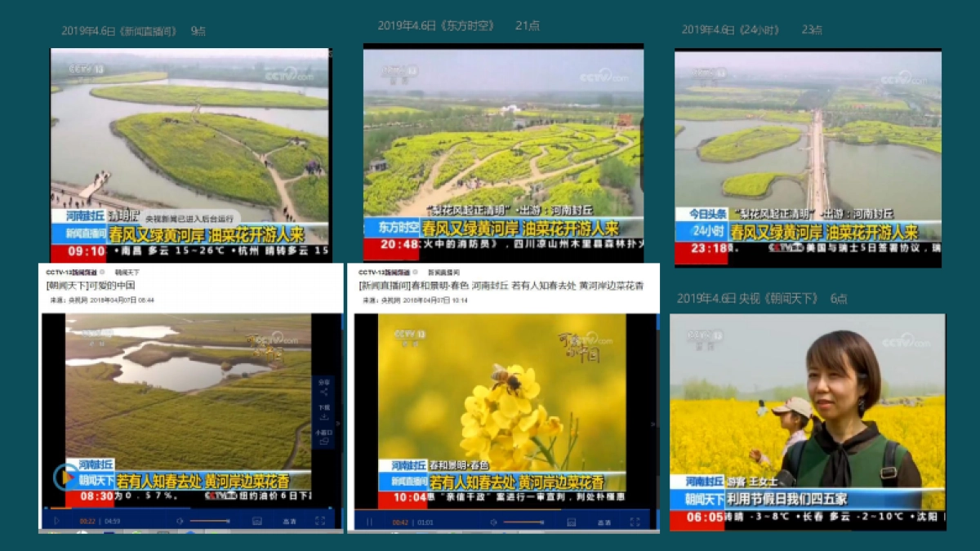Image resolution: width=980 pixels, height=551 pixels.
Task: Play the 朝闻天下 video using the play button
Action: (56, 521)
